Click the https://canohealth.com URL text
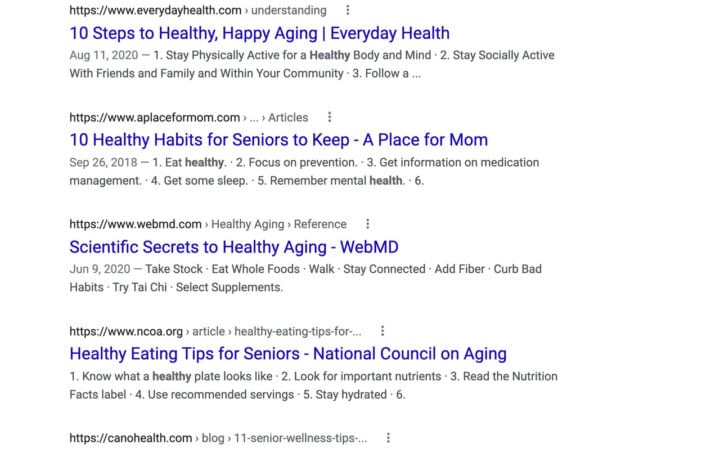The height and width of the screenshot is (450, 720). [130, 438]
